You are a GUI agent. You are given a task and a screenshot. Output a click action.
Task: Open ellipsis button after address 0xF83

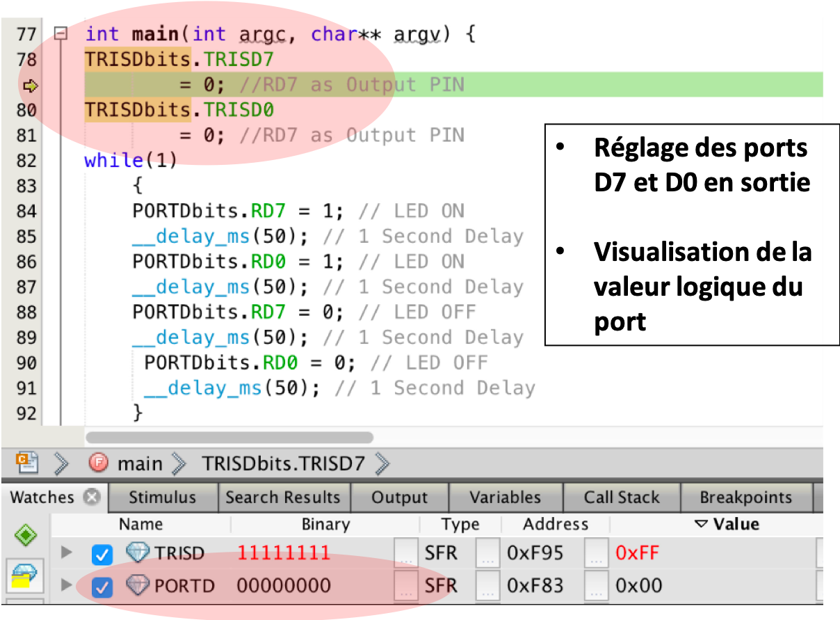coord(596,587)
